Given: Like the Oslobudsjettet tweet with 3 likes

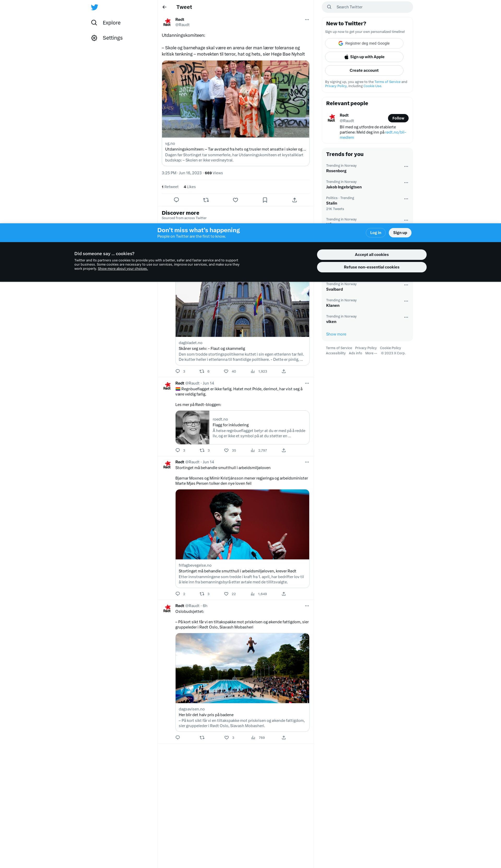Looking at the screenshot, I should pos(226,738).
